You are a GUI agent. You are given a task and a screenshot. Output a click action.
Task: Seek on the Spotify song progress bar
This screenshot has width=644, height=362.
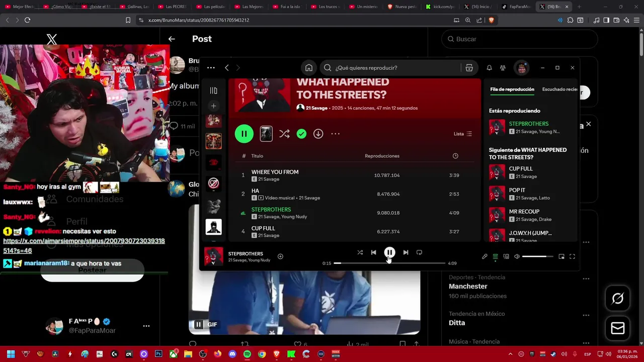click(389, 263)
